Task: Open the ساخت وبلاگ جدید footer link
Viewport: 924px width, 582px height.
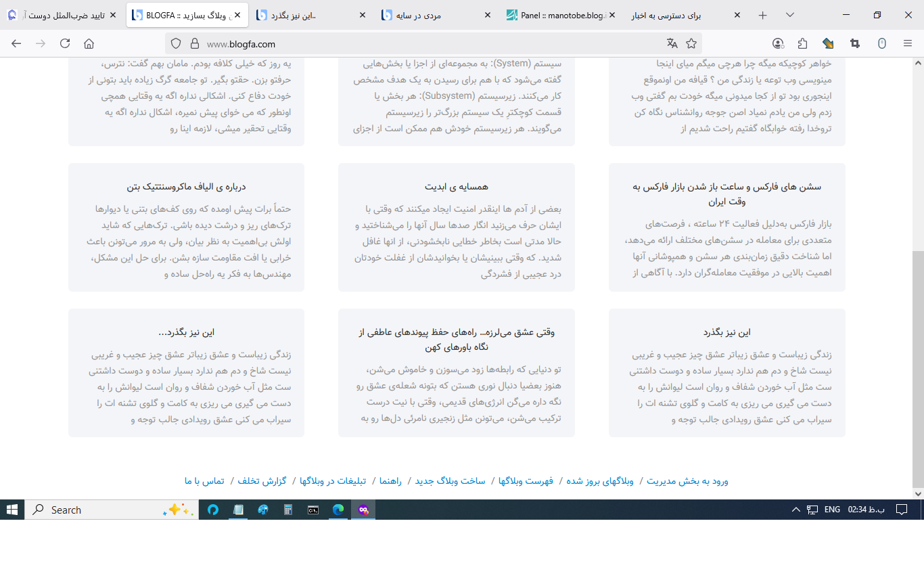Action: click(x=459, y=481)
